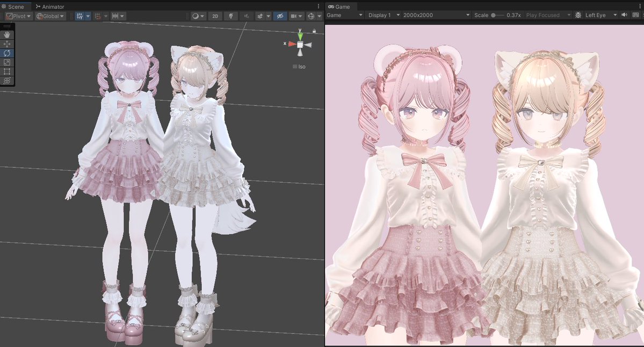Viewport: 644px width, 347px height.
Task: Toggle scene audio
Action: tap(247, 16)
